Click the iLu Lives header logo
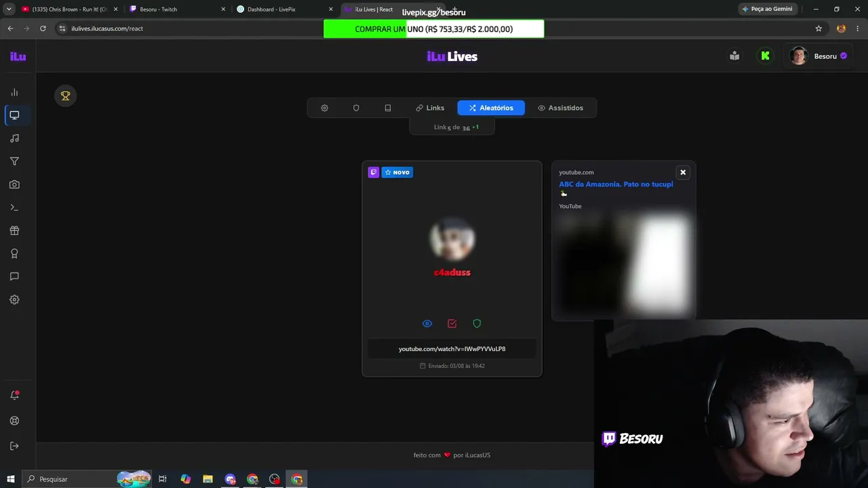 452,56
